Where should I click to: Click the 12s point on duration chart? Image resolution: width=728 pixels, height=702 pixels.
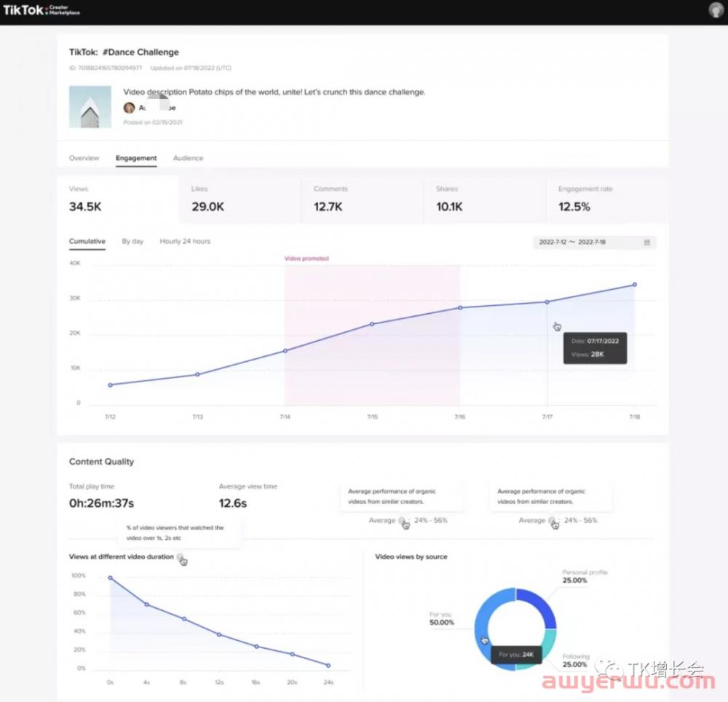click(219, 635)
